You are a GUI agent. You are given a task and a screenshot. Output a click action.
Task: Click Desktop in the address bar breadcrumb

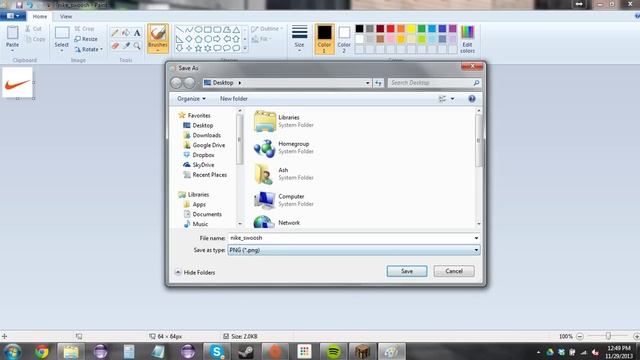coord(223,83)
